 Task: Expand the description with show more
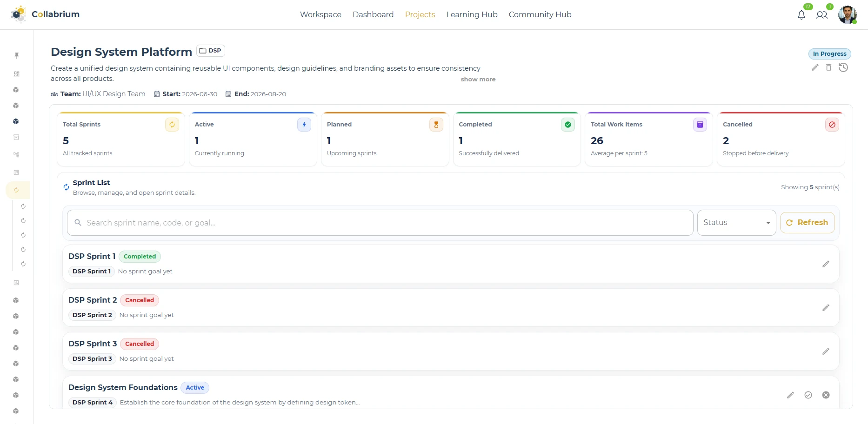(x=478, y=79)
